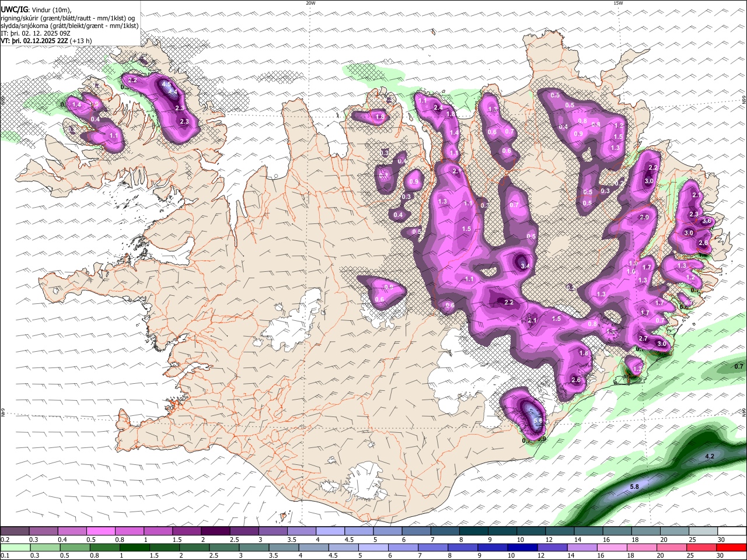Pick the crimson 25 swatch, lower legend row
Screen dimensions: 747x560
(702, 547)
